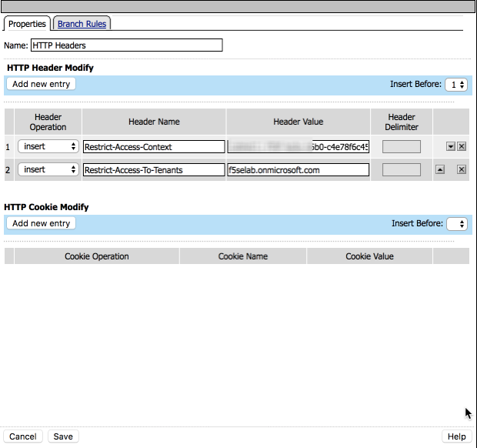The image size is (477, 448).
Task: Click the f5selab.onmicrosoft.com header value field
Action: click(298, 169)
